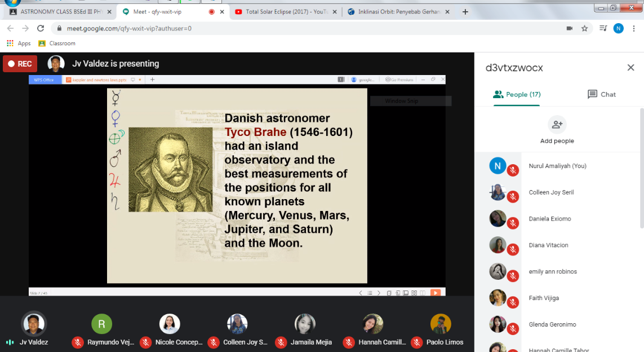644x352 pixels.
Task: Click the camera permission icon in address bar
Action: 569,28
